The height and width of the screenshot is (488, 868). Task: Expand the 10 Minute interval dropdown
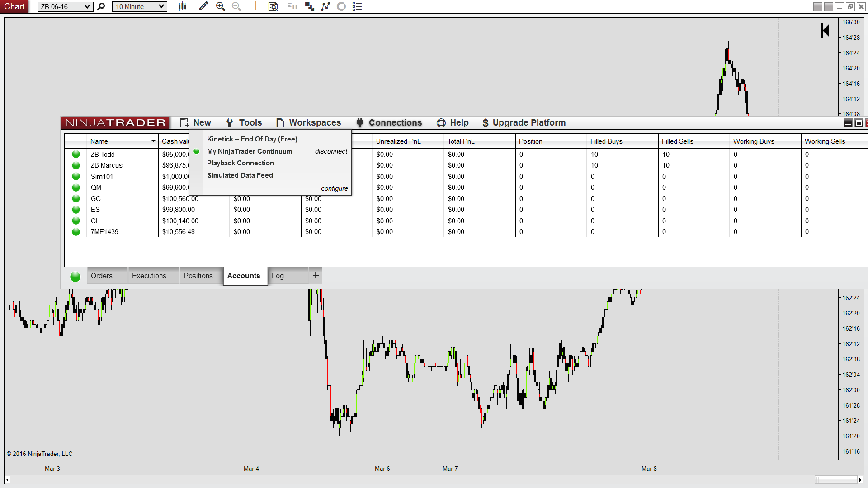coord(161,6)
